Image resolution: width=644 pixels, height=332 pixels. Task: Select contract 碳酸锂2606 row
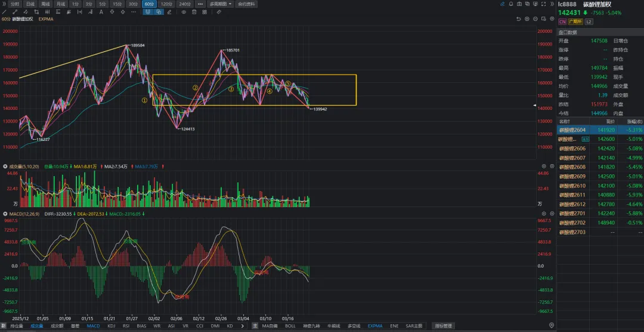(x=600, y=149)
